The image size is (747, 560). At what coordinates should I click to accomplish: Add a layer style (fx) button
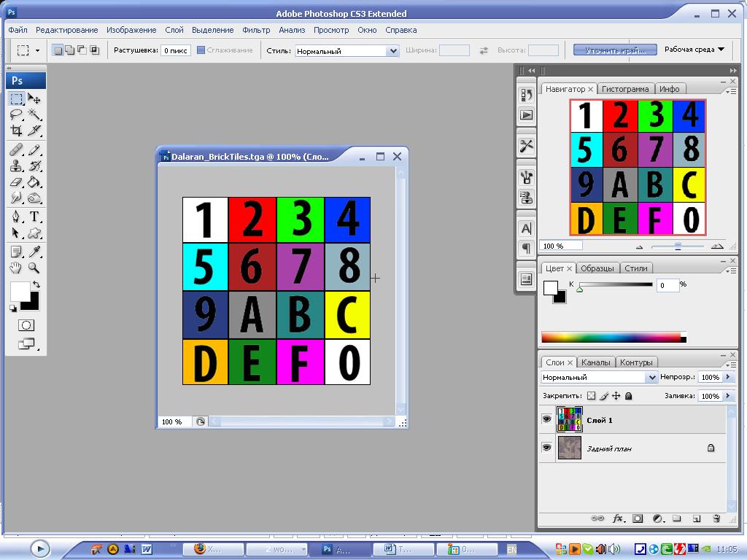618,518
